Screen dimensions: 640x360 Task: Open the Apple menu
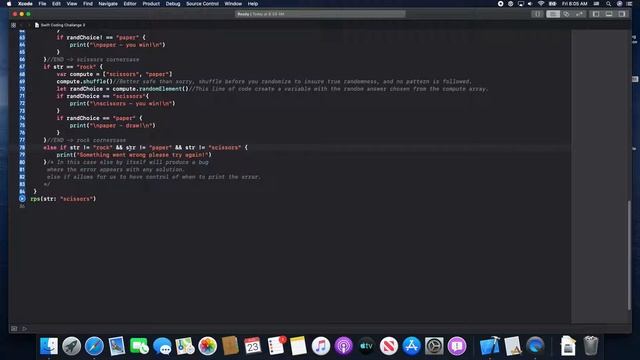(x=9, y=4)
